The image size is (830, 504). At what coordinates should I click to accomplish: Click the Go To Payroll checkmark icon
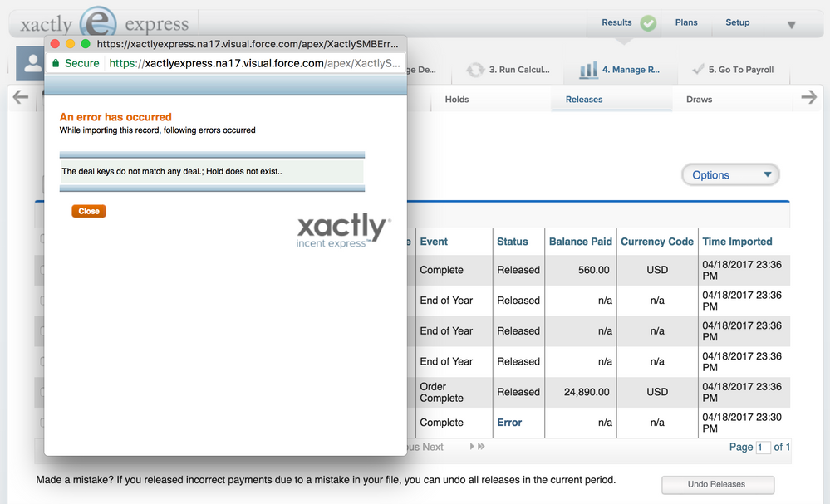[x=698, y=69]
